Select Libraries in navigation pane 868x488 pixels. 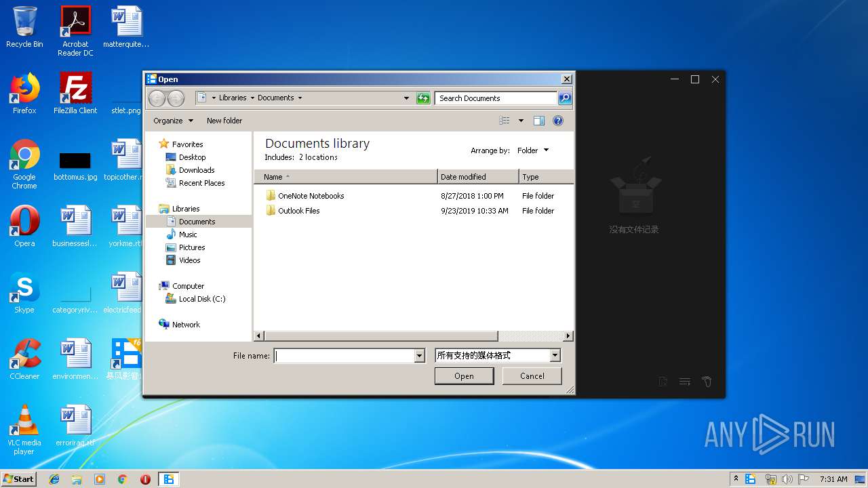coord(180,209)
